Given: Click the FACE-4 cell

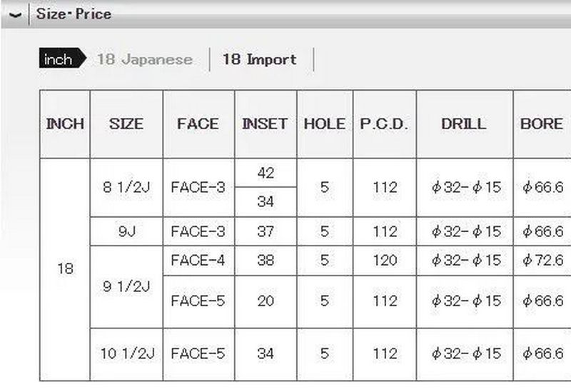Looking at the screenshot, I should click(x=198, y=261).
